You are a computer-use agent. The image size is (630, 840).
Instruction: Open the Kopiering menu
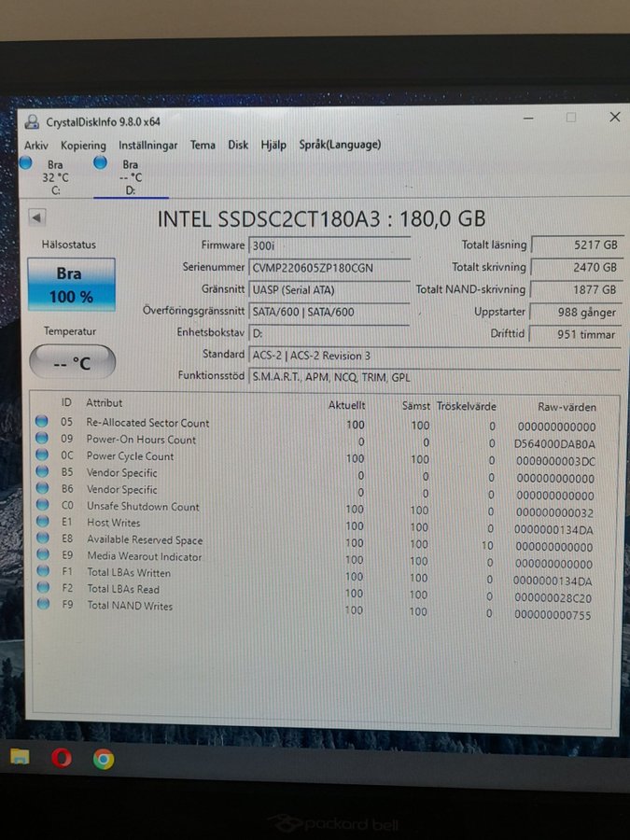point(83,146)
